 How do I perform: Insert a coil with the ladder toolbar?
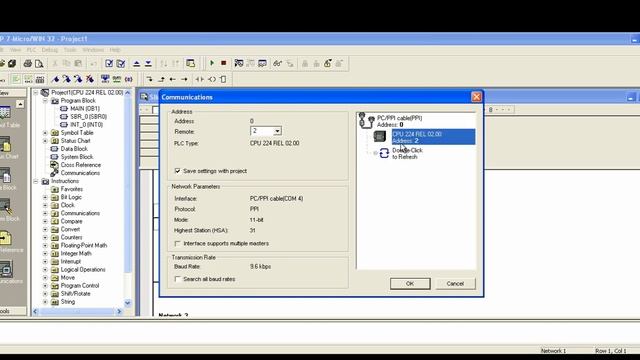point(212,79)
